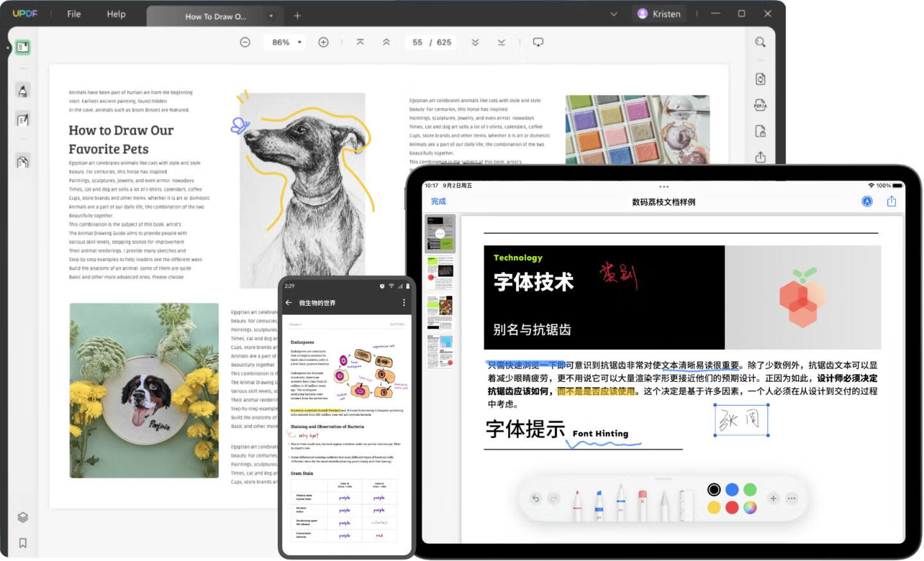Go to the previous page
Screen dimensions: 924x561
coord(386,42)
